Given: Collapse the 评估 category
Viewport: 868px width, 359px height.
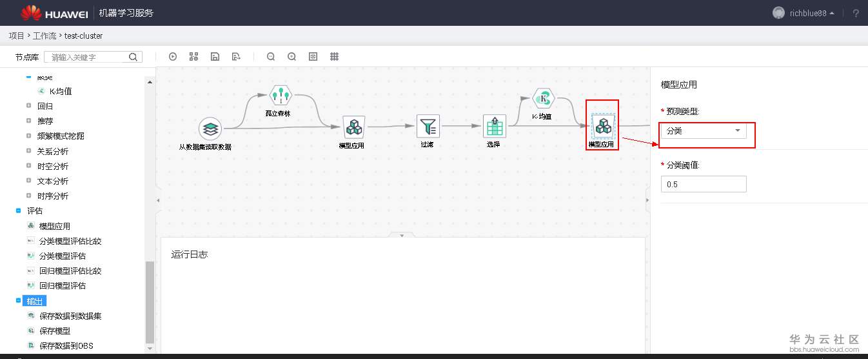Looking at the screenshot, I should tap(18, 210).
